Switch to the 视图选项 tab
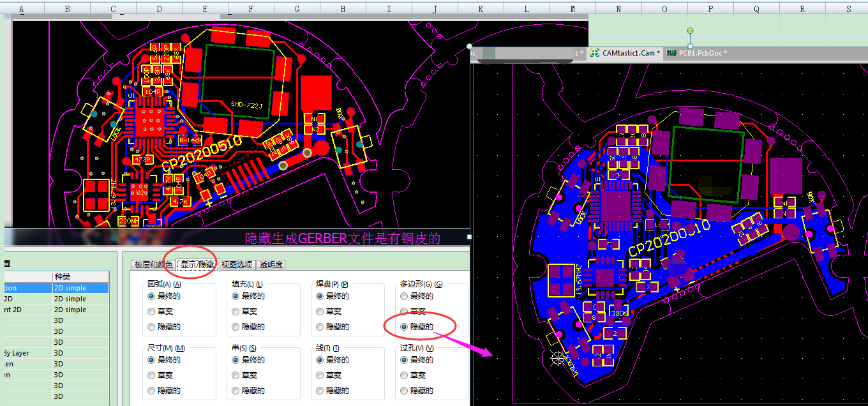This screenshot has width=868, height=406. [x=237, y=265]
